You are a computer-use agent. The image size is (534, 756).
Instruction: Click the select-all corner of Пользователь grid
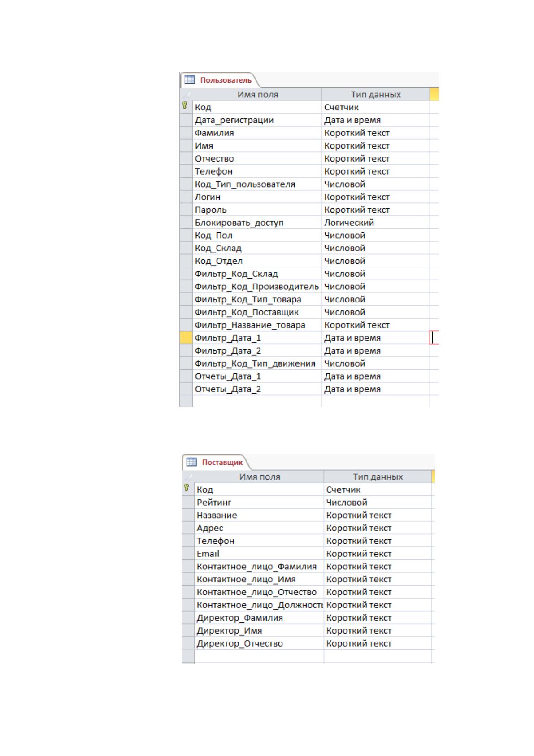[x=186, y=94]
